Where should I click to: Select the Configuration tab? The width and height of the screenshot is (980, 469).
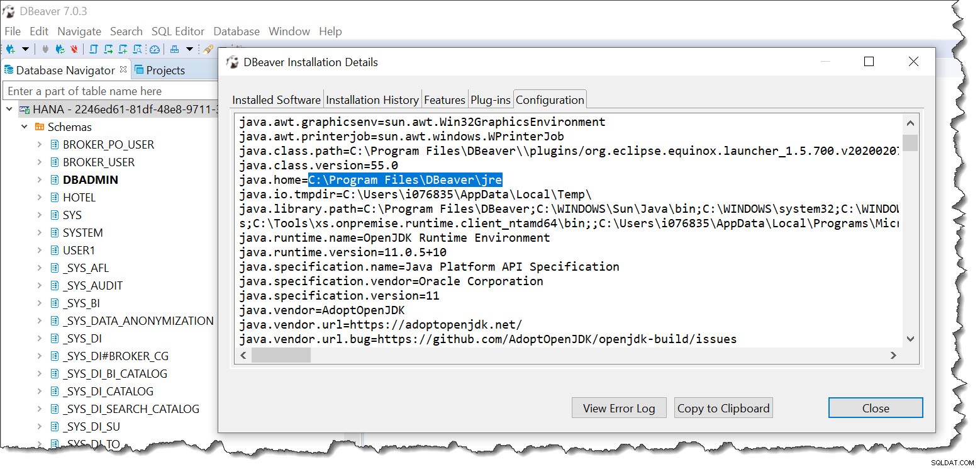tap(550, 99)
